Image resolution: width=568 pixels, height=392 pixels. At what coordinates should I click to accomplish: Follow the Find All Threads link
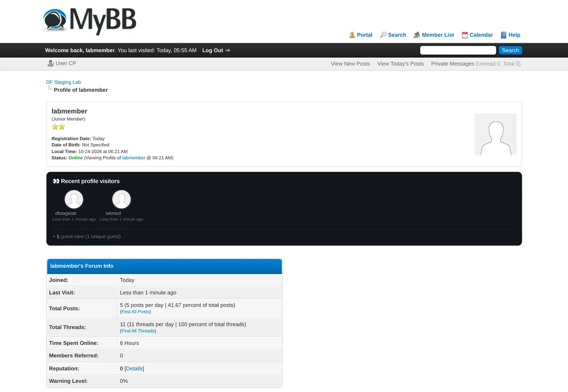[x=138, y=331]
